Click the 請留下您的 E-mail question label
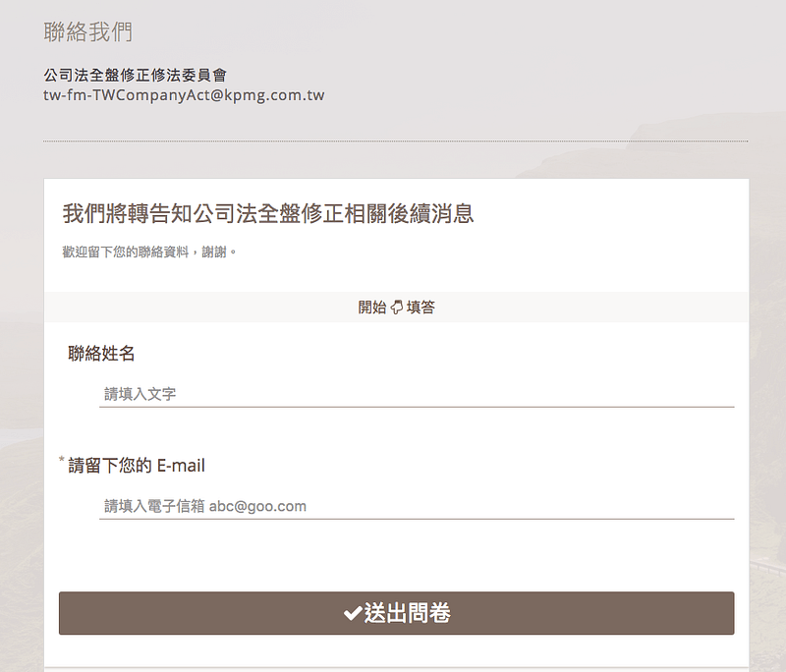 pos(137,466)
